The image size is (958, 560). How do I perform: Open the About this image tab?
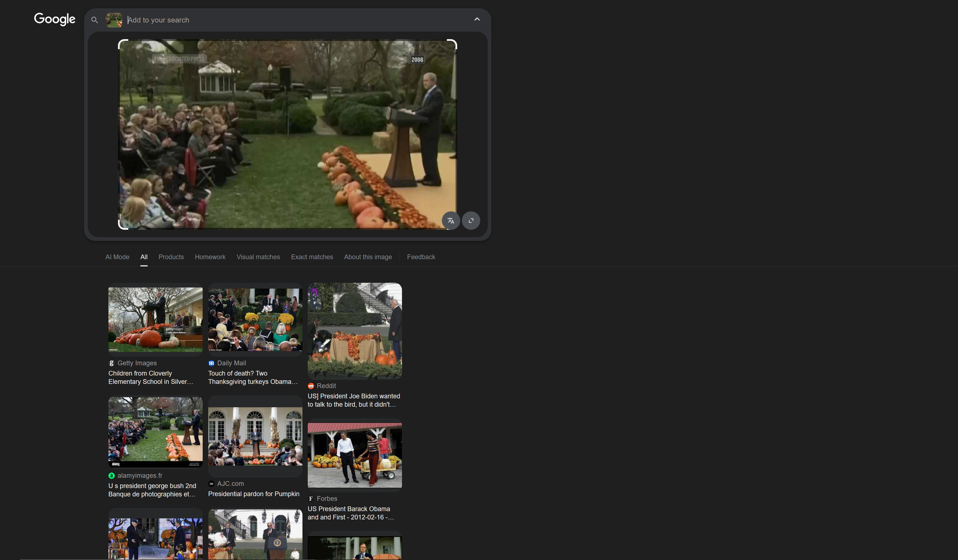(367, 257)
